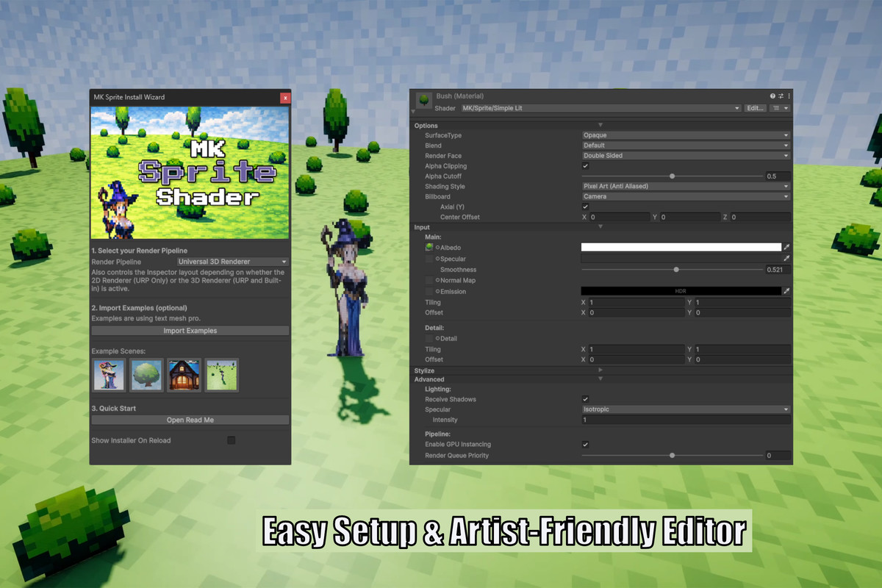This screenshot has height=588, width=882.
Task: Expand the Stylize section
Action: (x=600, y=370)
